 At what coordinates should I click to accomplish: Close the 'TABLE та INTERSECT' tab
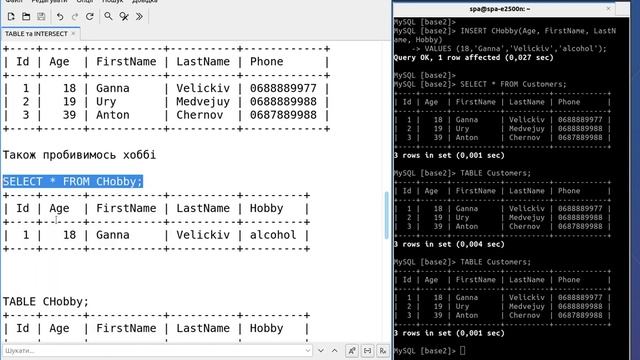tap(73, 33)
